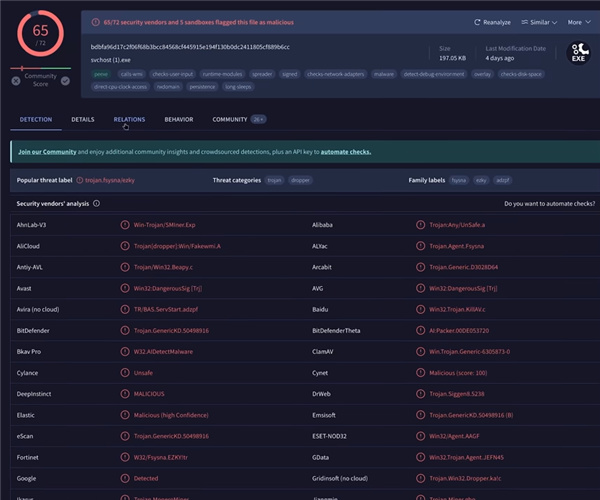Click the DeepInstinct MALICIOUS alert icon
This screenshot has width=600, height=500.
pos(125,394)
